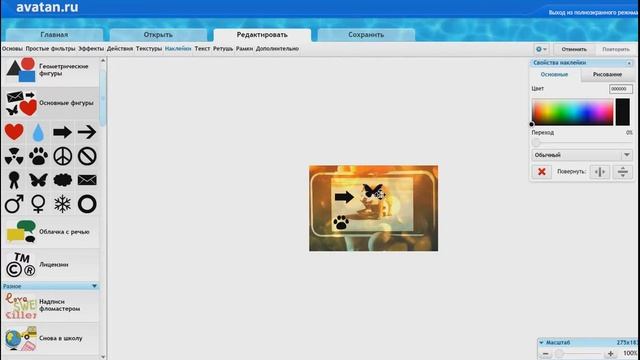The height and width of the screenshot is (360, 640).
Task: Select the blue water drop sticker
Action: pos(38,132)
